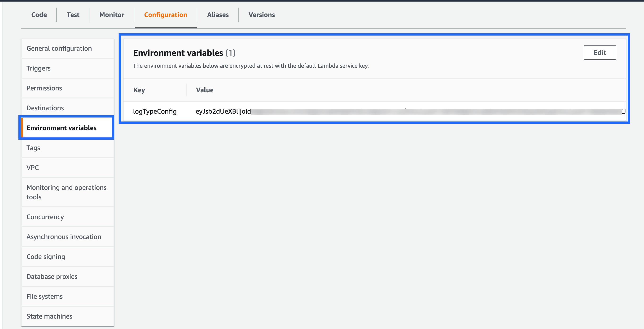The image size is (644, 329).
Task: View the Versions tab
Action: point(262,15)
